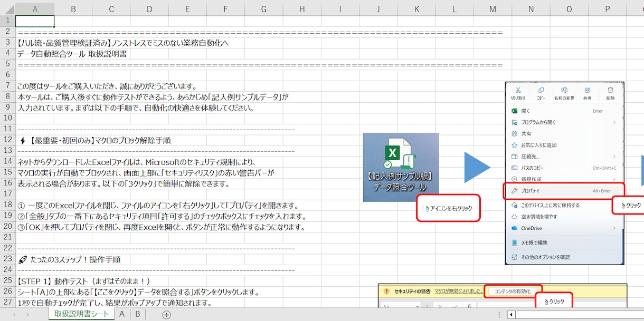Add a new sheet with the plus button
This screenshot has width=644, height=321.
[x=166, y=315]
